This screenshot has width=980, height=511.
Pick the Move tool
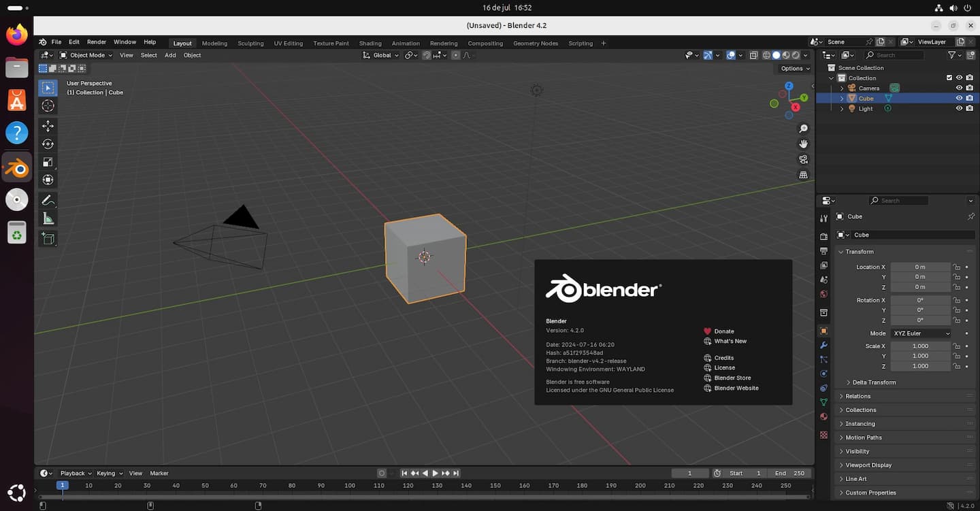pyautogui.click(x=48, y=126)
